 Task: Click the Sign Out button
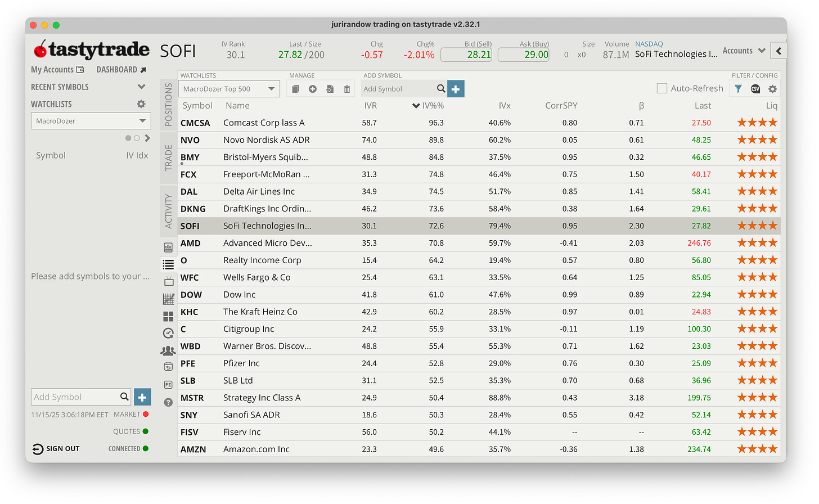coord(56,449)
